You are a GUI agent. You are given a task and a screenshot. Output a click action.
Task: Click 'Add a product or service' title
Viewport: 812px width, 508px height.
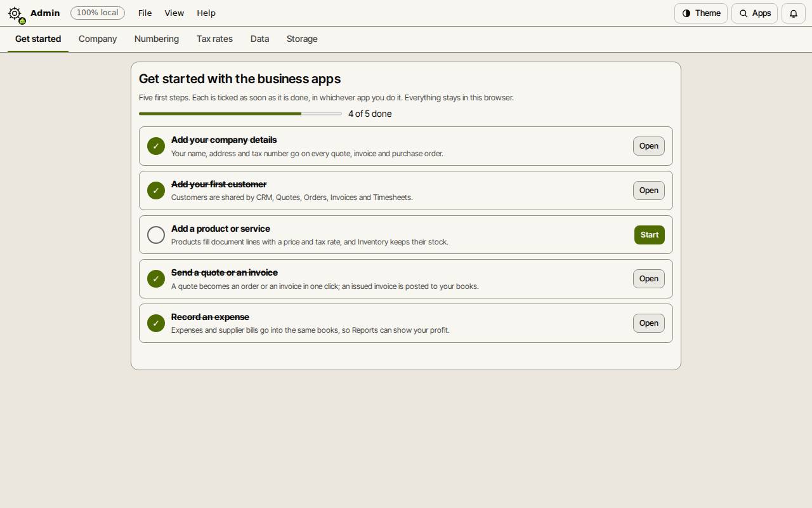(x=221, y=229)
